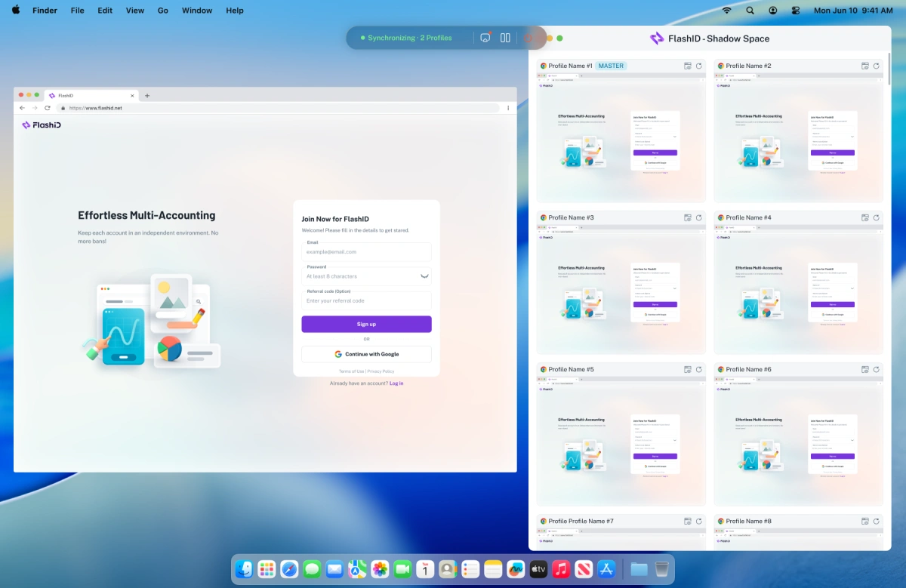This screenshot has height=588, width=906.
Task: Click the Email input field
Action: [x=366, y=252]
